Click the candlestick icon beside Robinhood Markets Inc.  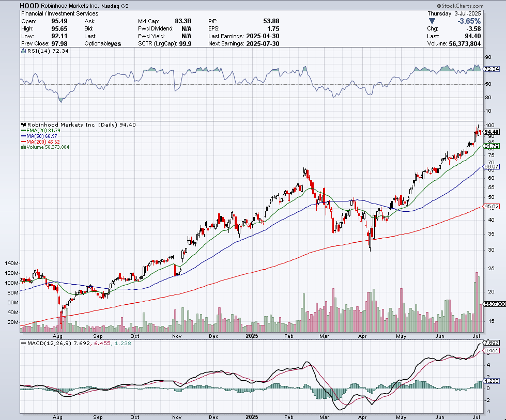(x=23, y=125)
